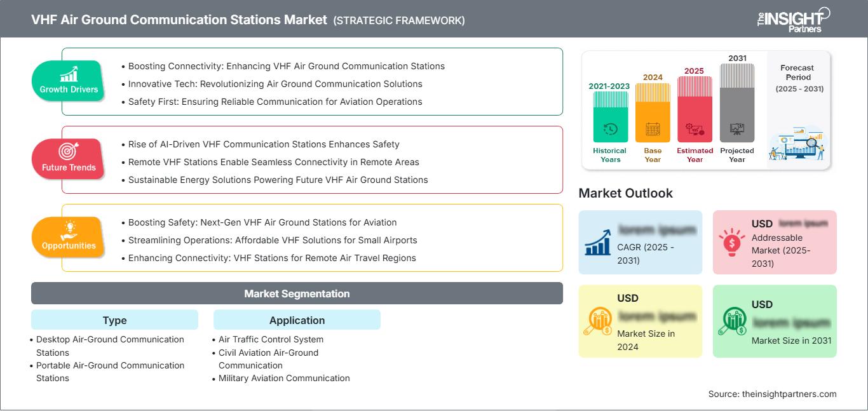This screenshot has height=411, width=868.
Task: Click 'Innovative Tech: Revolutionizing Air Ground' bullet
Action: click(275, 84)
